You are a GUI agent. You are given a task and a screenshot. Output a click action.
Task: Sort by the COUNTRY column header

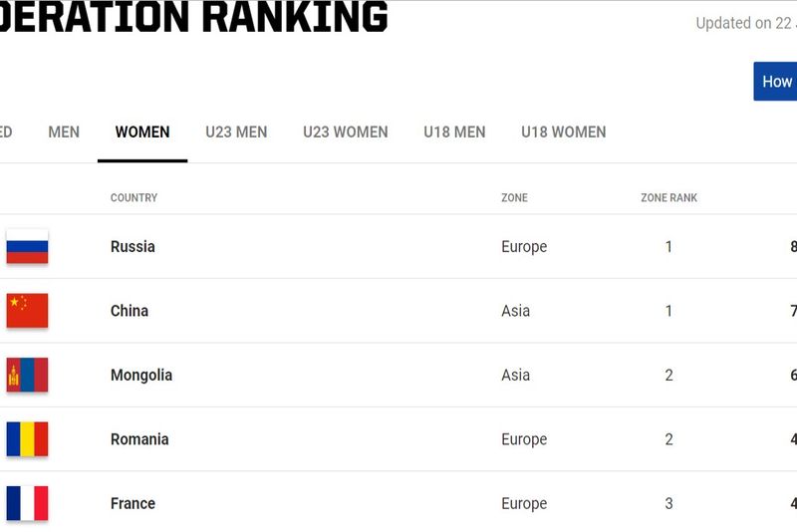(133, 198)
